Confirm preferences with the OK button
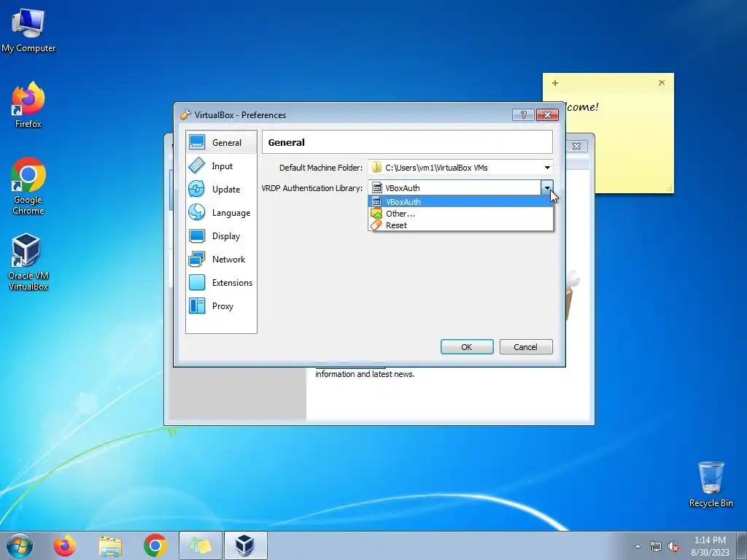 pyautogui.click(x=467, y=346)
